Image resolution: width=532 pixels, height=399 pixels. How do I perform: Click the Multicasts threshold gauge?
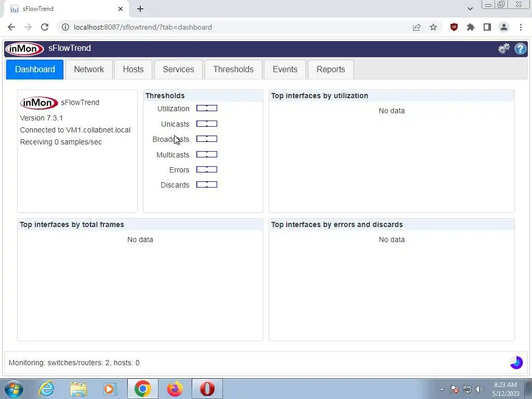207,154
